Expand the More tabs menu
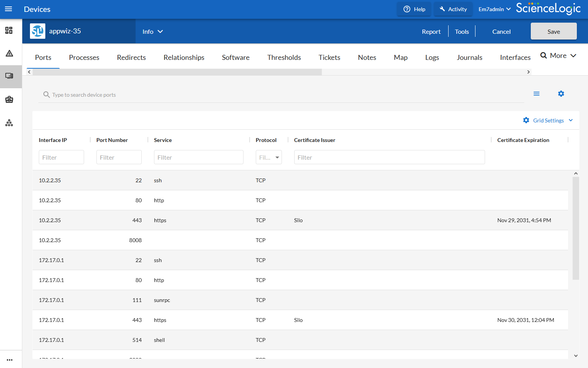Image resolution: width=588 pixels, height=368 pixels. pos(558,56)
